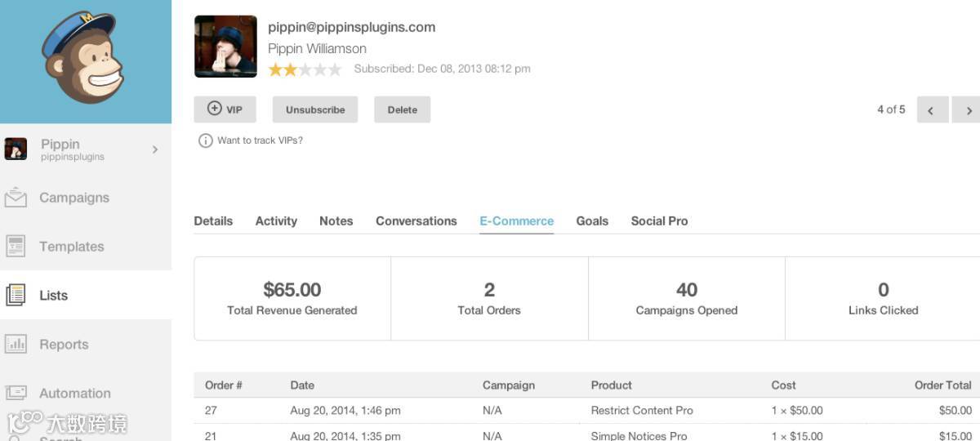This screenshot has width=980, height=441.
Task: Click the MailChimp monkey logo
Action: [x=82, y=57]
